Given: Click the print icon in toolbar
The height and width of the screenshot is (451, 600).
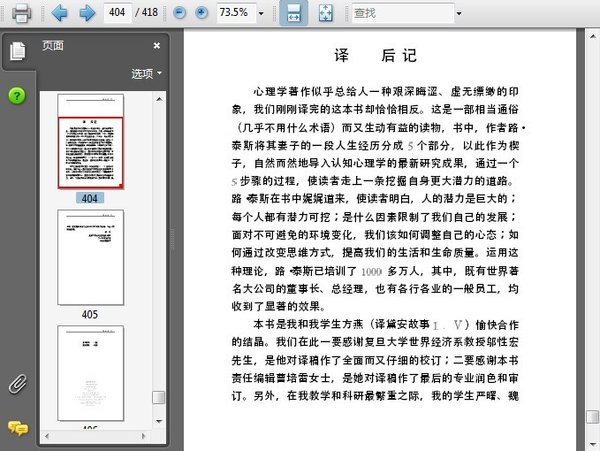Looking at the screenshot, I should [x=21, y=13].
